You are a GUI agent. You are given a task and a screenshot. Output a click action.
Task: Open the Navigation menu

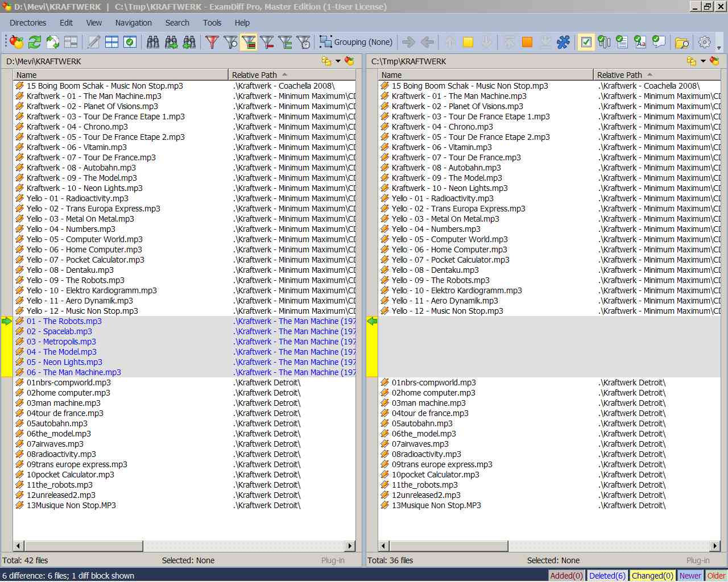(134, 23)
